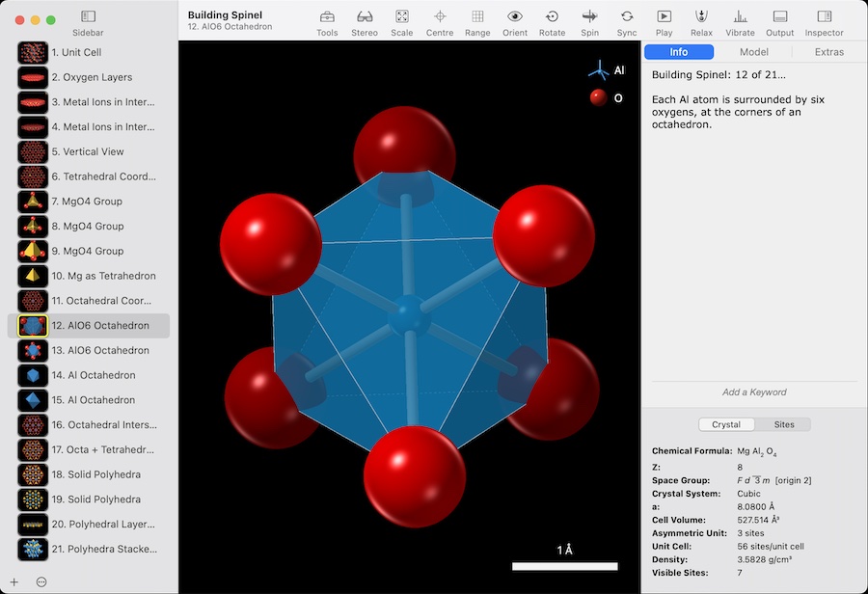
Task: Open sidebar action menu with ellipsis
Action: tap(41, 581)
